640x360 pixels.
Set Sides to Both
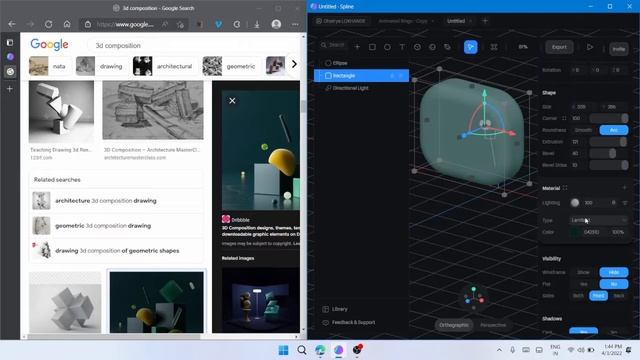[x=578, y=296]
